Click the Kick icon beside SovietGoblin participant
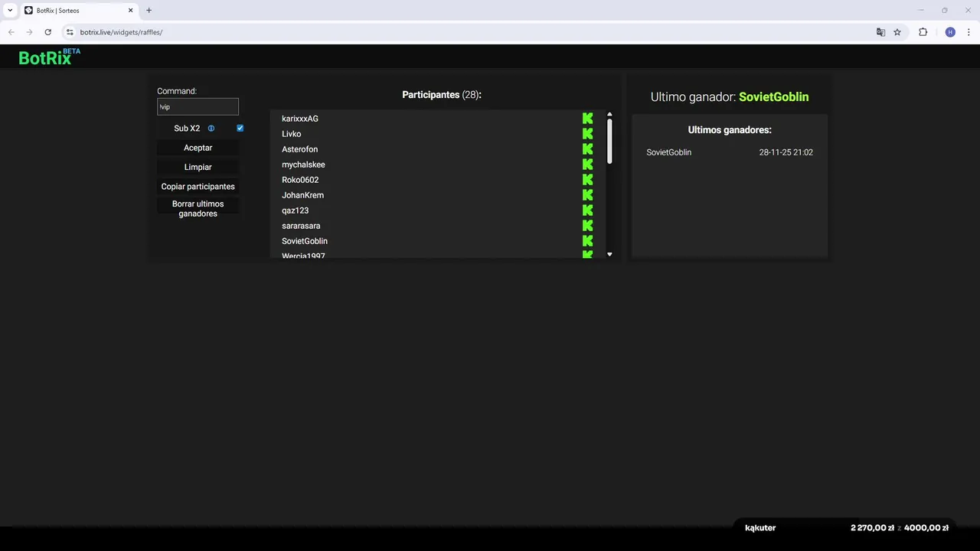This screenshot has width=980, height=551. click(x=587, y=241)
